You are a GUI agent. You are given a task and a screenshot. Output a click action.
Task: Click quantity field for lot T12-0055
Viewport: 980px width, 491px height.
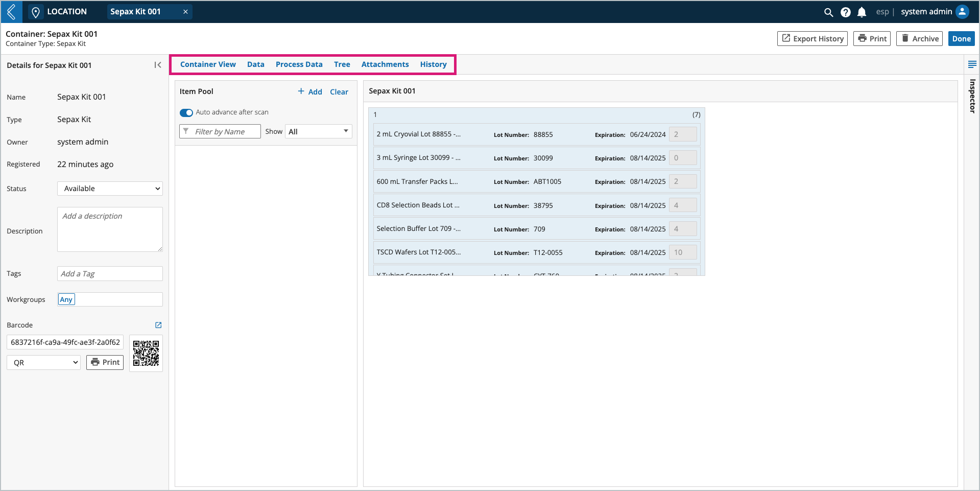click(x=683, y=252)
